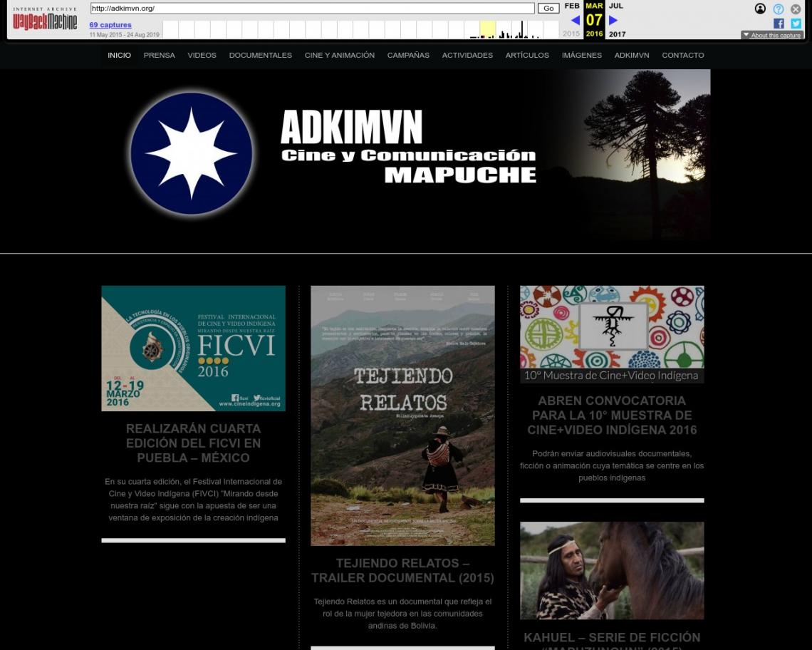Click 'Podrán enviar audiovisuales' excerpt

612,465
